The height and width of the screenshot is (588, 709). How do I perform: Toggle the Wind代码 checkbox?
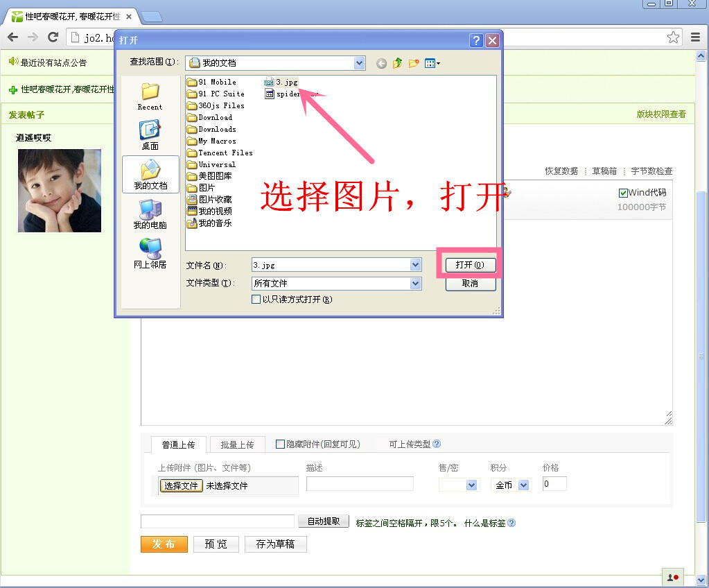click(x=623, y=193)
